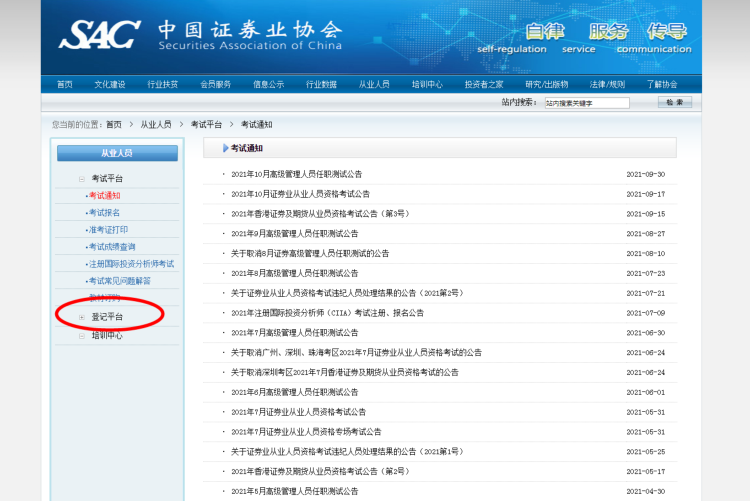Image resolution: width=750 pixels, height=501 pixels.
Task: Collapse the 考试平台 tree node
Action: pos(82,179)
